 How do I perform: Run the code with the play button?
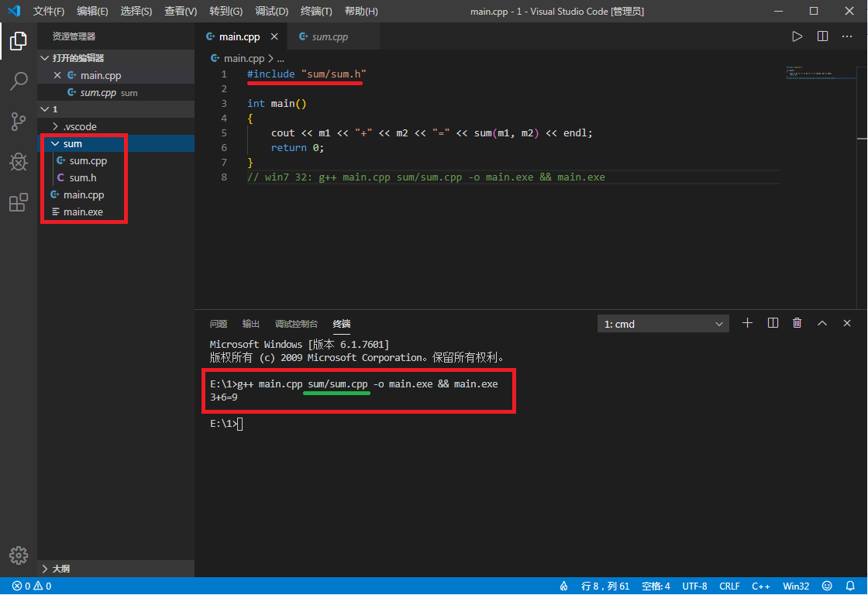click(797, 35)
